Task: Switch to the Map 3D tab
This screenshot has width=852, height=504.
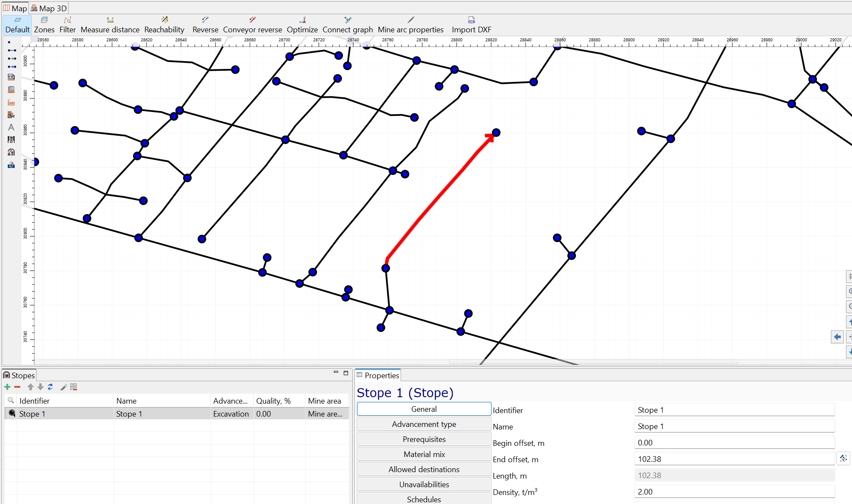Action: 49,8
